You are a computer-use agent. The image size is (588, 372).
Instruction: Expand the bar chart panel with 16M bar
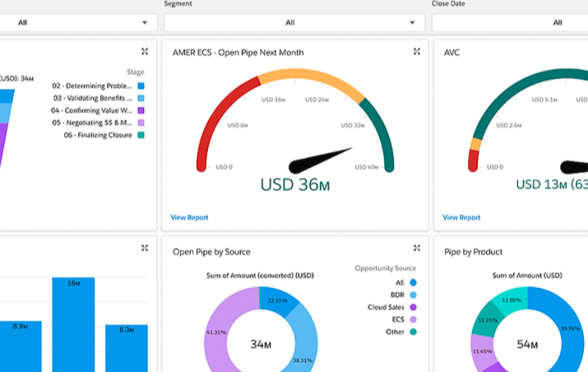tap(145, 248)
